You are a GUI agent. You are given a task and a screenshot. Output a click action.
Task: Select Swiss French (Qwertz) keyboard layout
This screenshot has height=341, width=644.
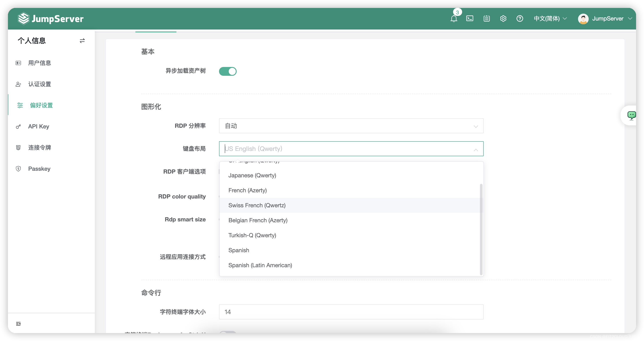pyautogui.click(x=350, y=205)
